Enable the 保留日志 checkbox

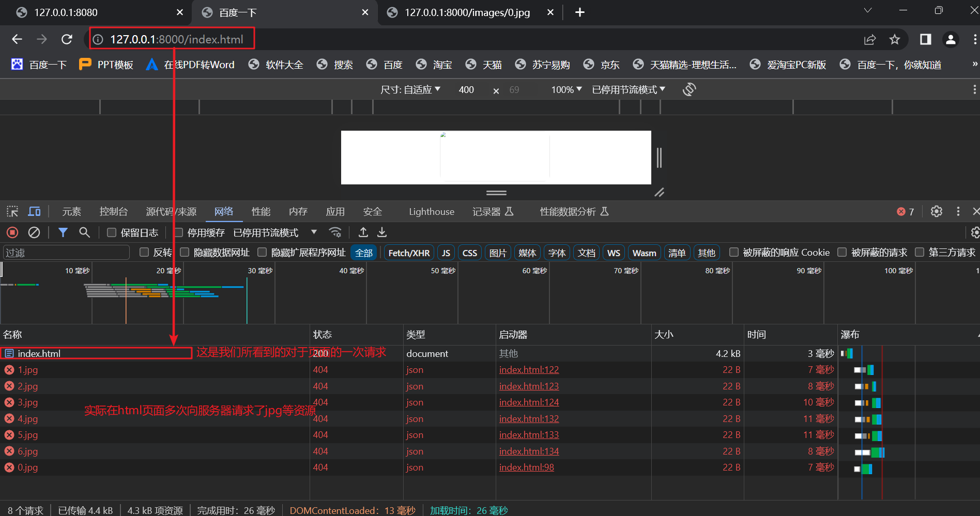click(111, 232)
